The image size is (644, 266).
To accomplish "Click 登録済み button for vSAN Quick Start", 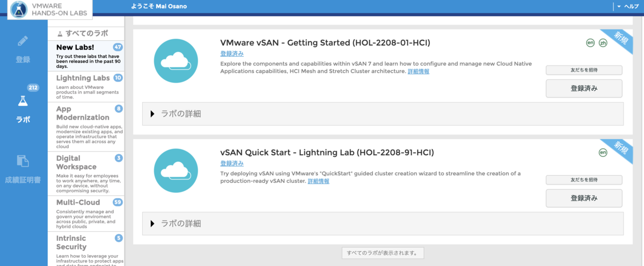I will (x=584, y=198).
